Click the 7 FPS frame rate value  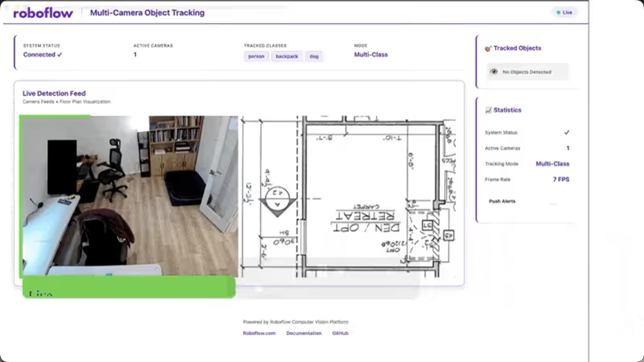(x=561, y=179)
